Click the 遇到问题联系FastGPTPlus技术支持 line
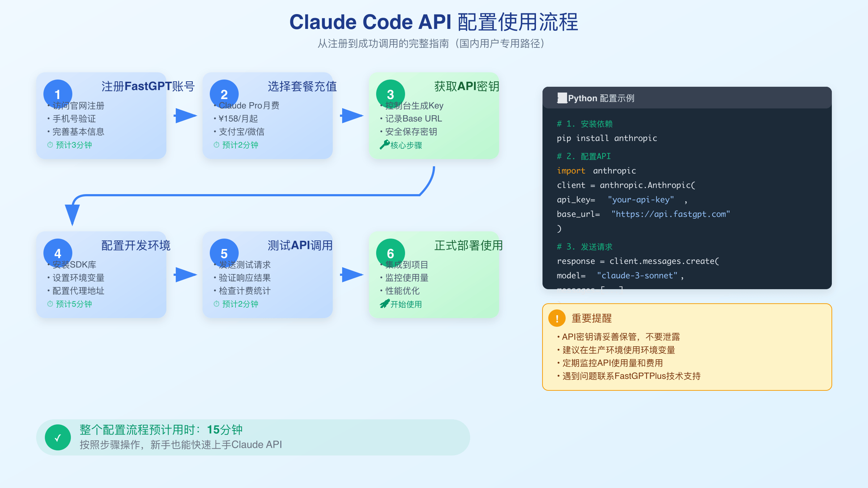 point(629,376)
